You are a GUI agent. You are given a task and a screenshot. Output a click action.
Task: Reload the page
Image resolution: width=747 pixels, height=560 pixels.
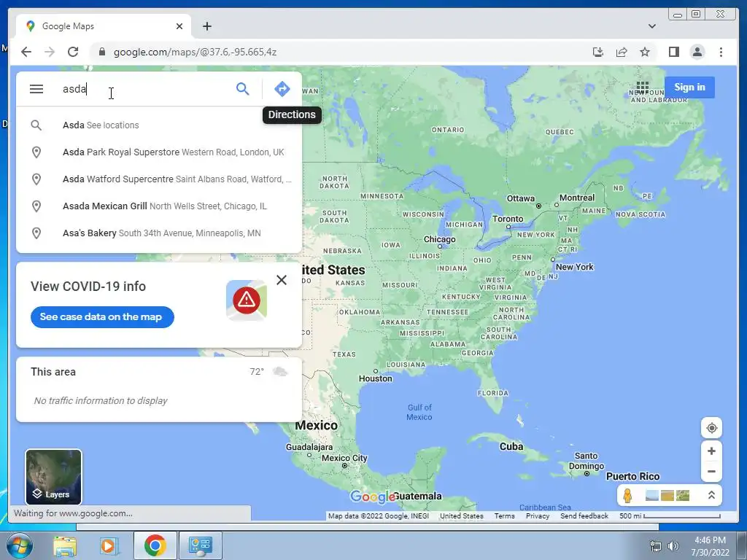[73, 52]
